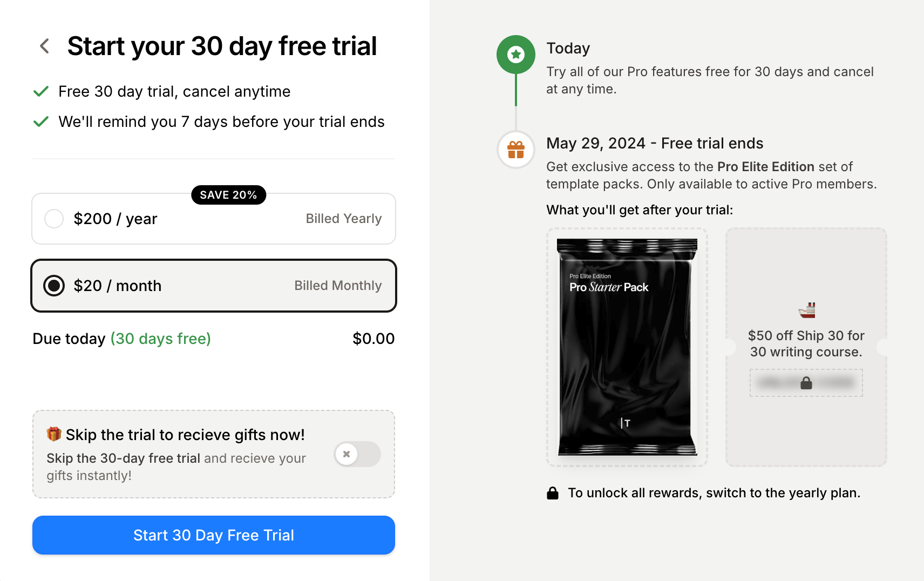Toggle the skip the trial switch
The image size is (924, 581).
[357, 454]
